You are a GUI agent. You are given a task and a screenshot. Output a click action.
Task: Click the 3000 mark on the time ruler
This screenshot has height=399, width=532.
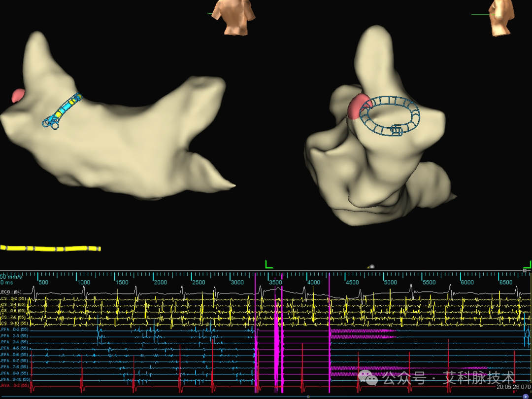click(x=237, y=282)
